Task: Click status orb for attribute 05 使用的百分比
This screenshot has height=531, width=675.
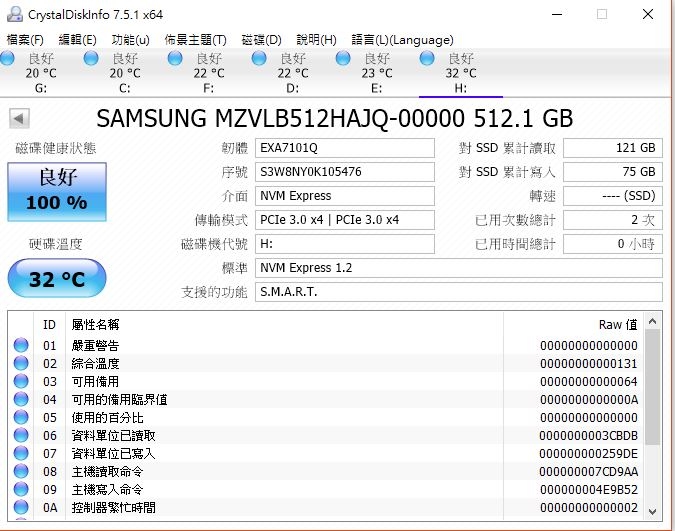Action: 21,417
